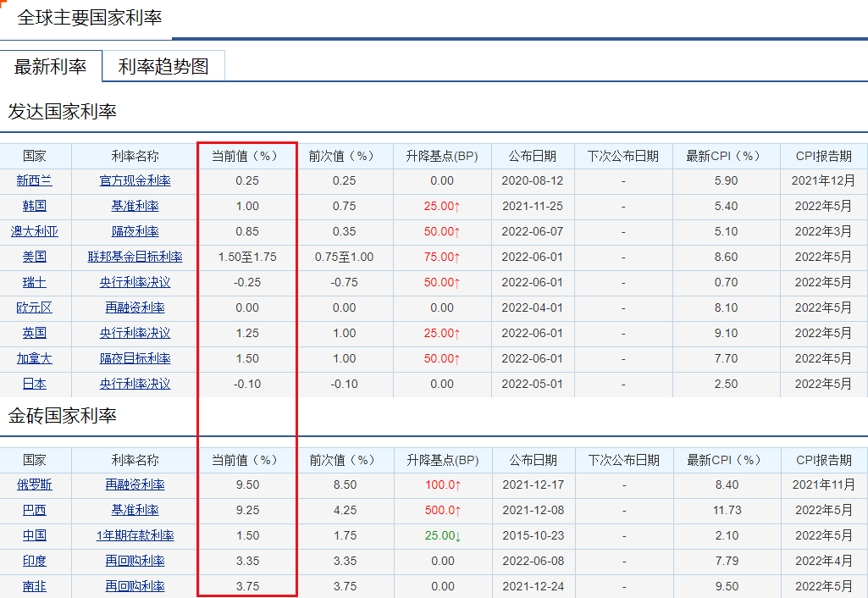868x598 pixels.
Task: Click the 瑞士 country link
Action: [x=35, y=282]
